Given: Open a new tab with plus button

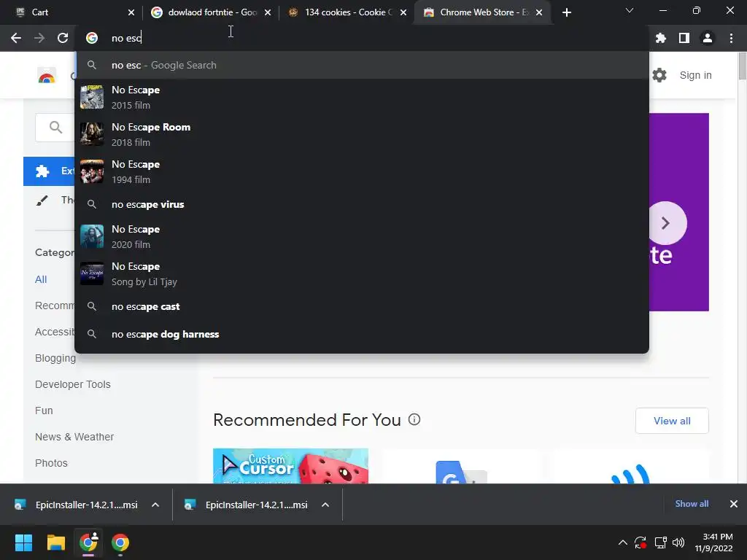Looking at the screenshot, I should click(566, 12).
